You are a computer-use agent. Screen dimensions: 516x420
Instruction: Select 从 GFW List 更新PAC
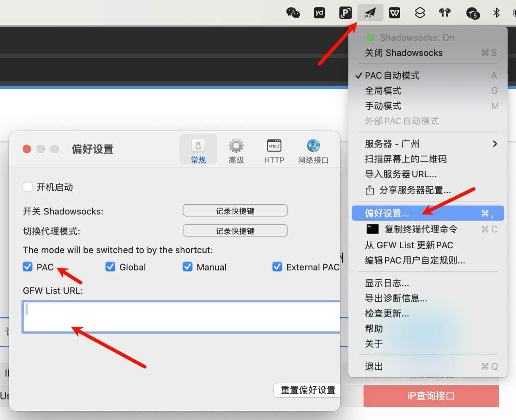[428, 245]
